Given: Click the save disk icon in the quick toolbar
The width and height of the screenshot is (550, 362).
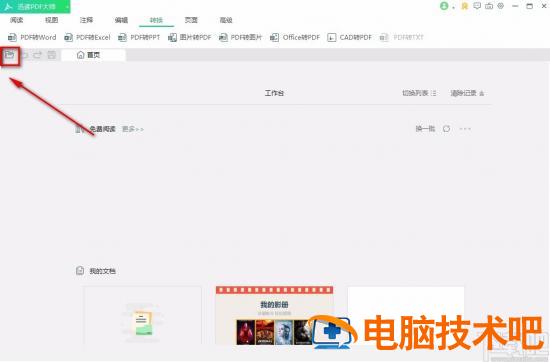Looking at the screenshot, I should click(52, 55).
